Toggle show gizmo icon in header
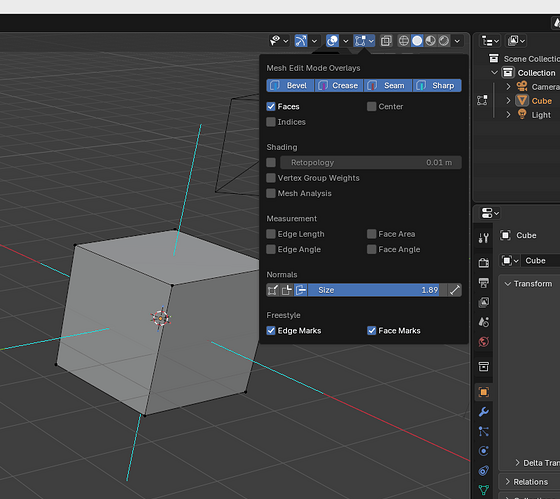The height and width of the screenshot is (499, 560). pos(300,41)
